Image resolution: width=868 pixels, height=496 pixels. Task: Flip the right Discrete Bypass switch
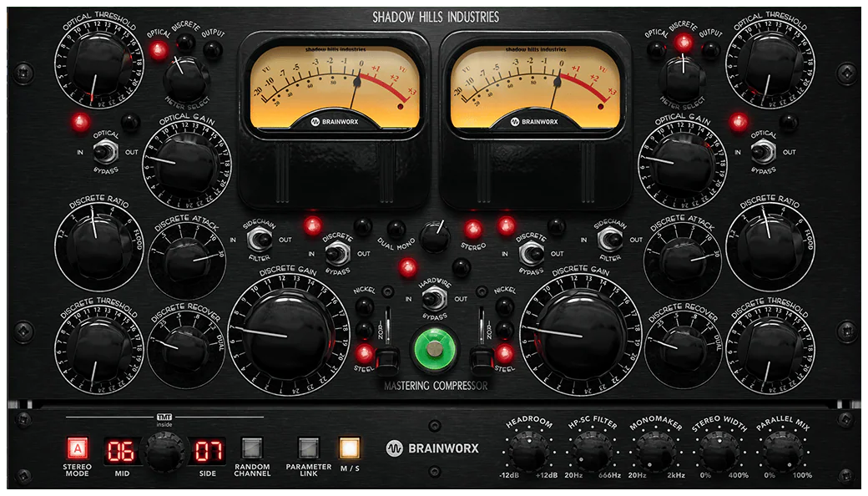[532, 254]
